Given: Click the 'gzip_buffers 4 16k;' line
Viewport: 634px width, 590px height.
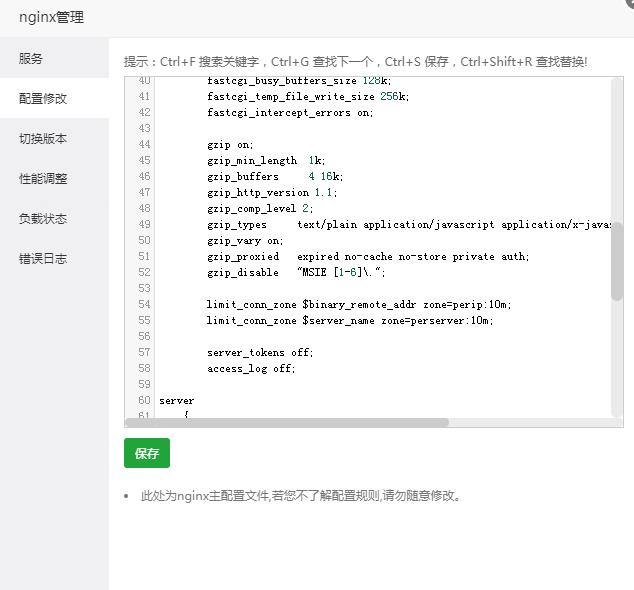Looking at the screenshot, I should (275, 177).
